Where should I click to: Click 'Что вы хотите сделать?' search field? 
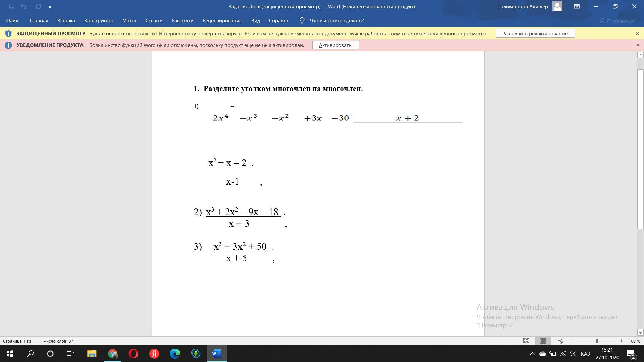[x=337, y=21]
